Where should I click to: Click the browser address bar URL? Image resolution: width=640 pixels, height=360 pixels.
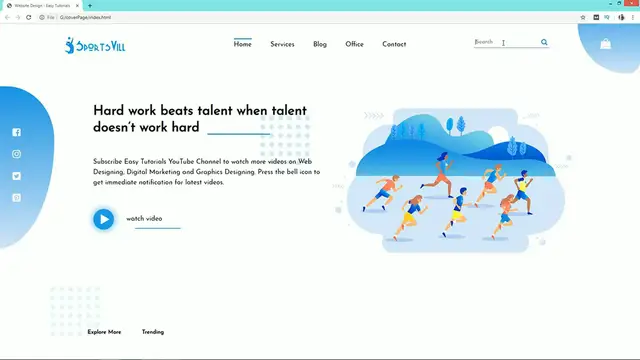click(85, 17)
